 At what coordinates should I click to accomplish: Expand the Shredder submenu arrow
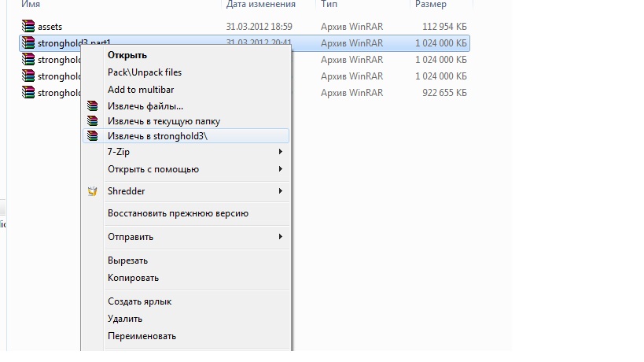tap(280, 191)
